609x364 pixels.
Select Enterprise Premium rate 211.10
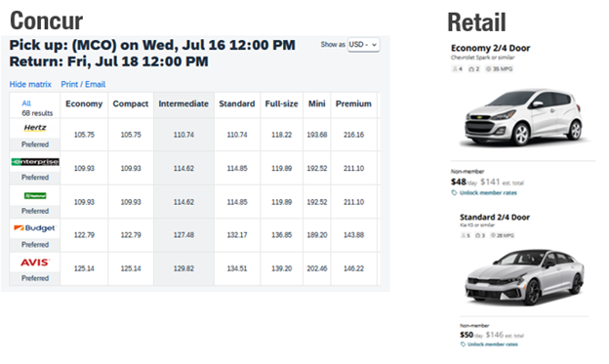pos(353,168)
